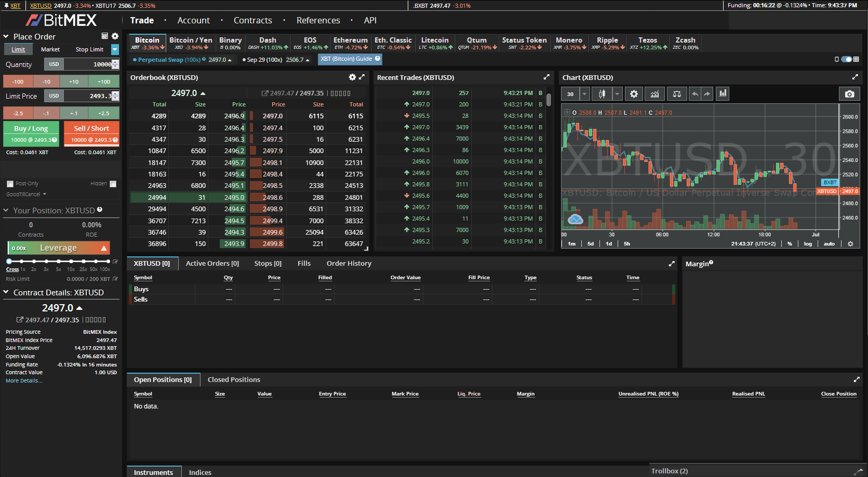Click Buy / Long button

[x=31, y=133]
